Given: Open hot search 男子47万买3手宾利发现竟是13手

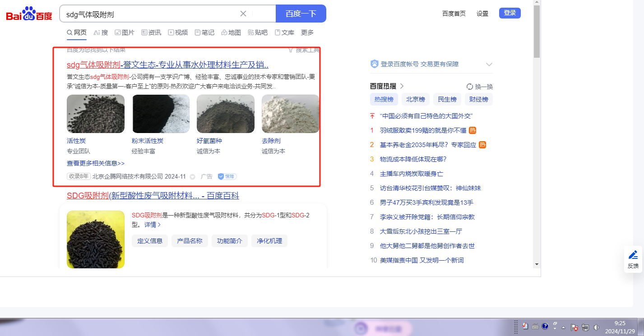Looking at the screenshot, I should (426, 203).
